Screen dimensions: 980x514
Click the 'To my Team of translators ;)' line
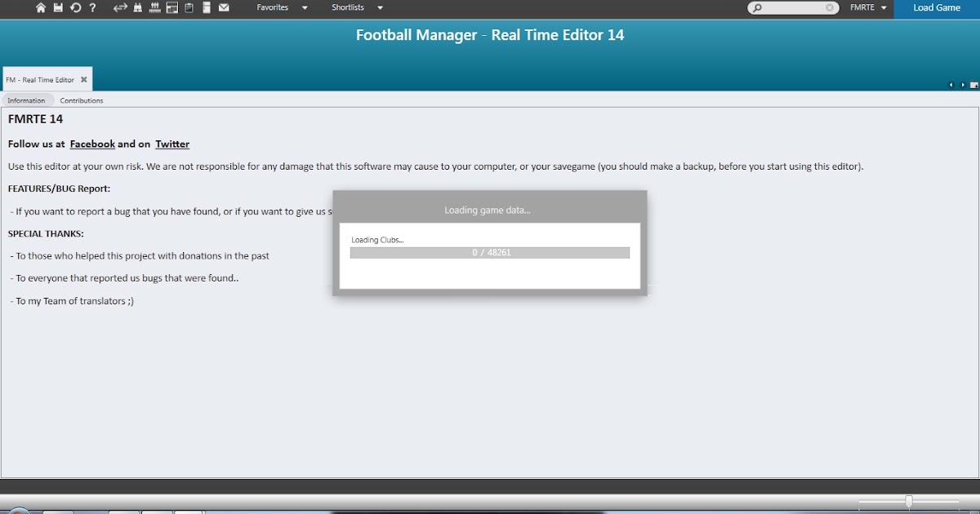point(72,301)
